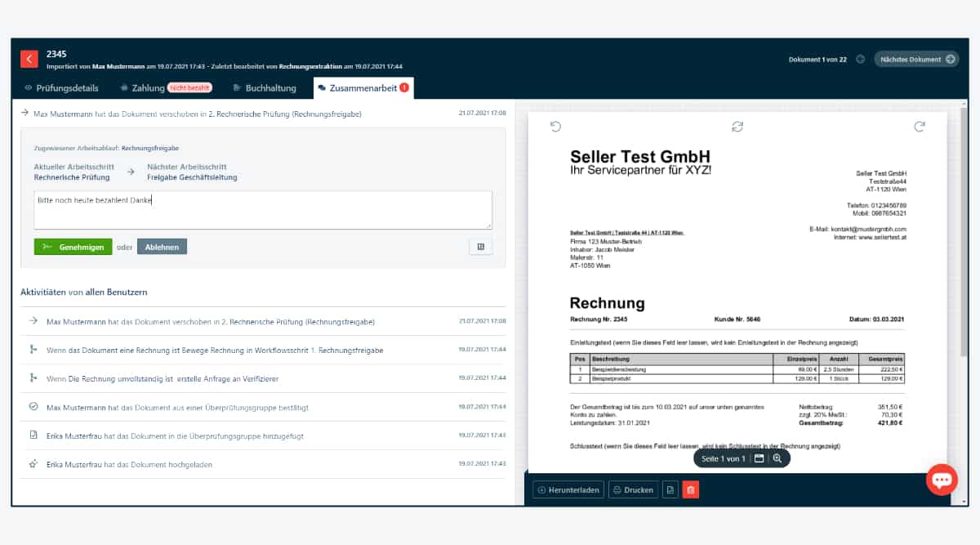Select the Zusammenarbeit tab
Screen dimensions: 980x545
click(x=363, y=87)
